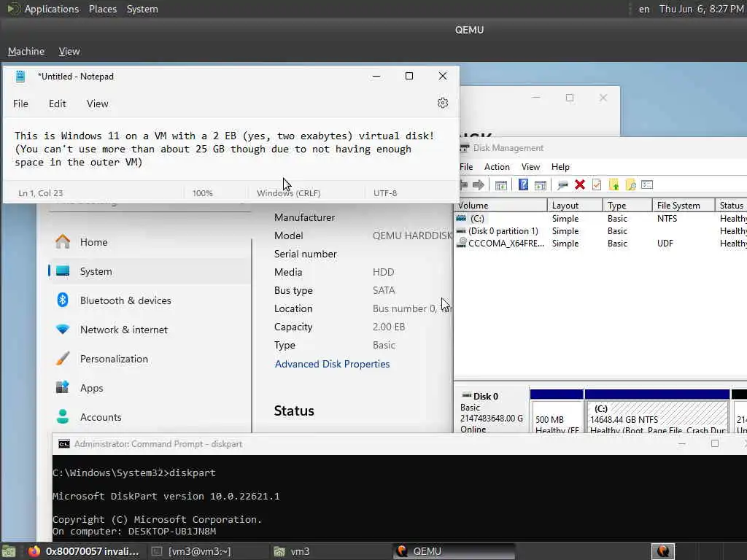The height and width of the screenshot is (560, 747).
Task: Click inside the Notepad text area
Action: [x=231, y=149]
